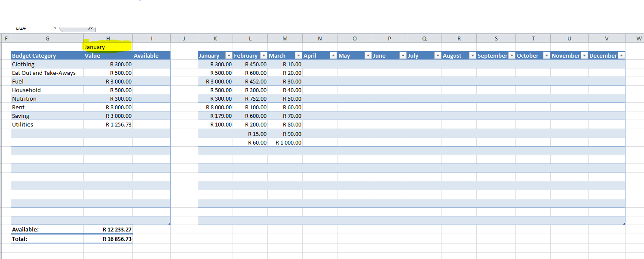Click the Total cell showing R 16 856.73

pyautogui.click(x=108, y=239)
